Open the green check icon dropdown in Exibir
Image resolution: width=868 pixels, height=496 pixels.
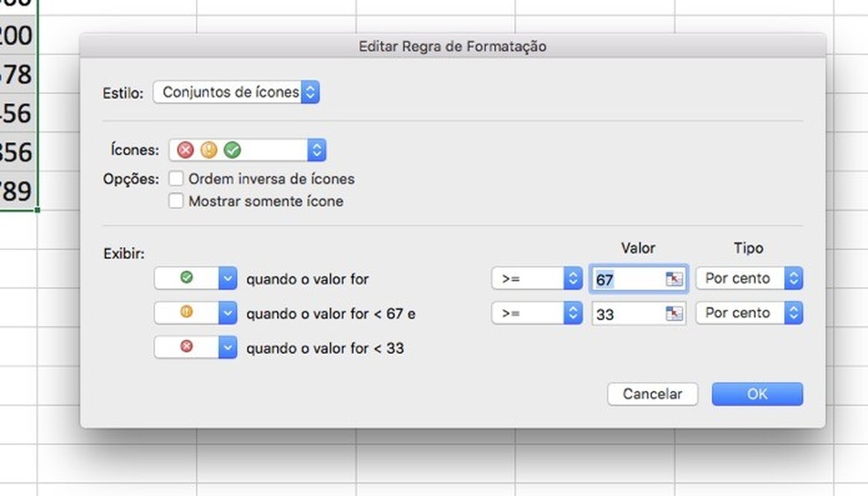(x=228, y=279)
